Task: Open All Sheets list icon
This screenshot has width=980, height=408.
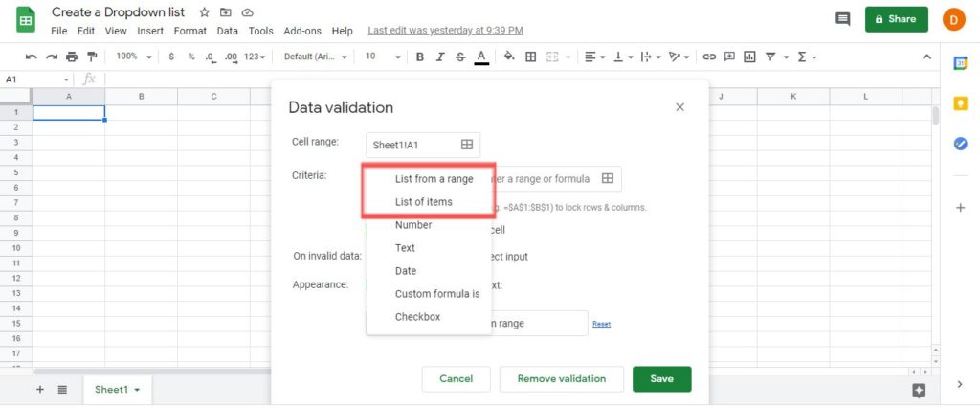Action: (x=62, y=389)
